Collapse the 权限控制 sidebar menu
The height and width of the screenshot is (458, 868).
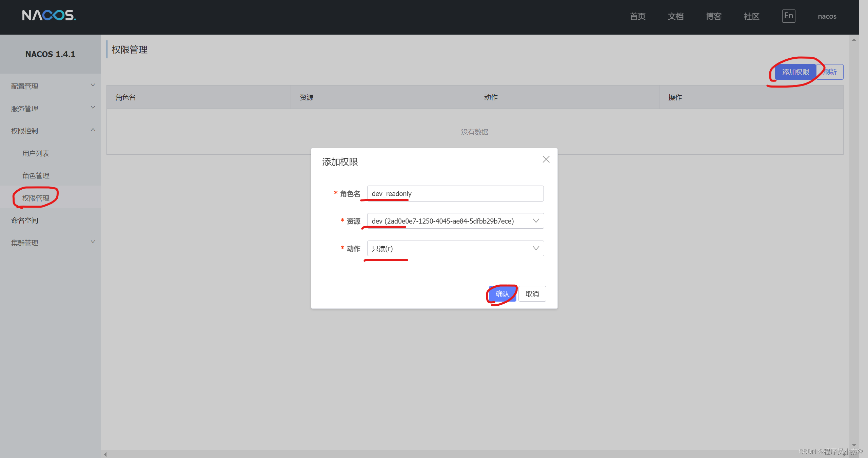click(50, 131)
